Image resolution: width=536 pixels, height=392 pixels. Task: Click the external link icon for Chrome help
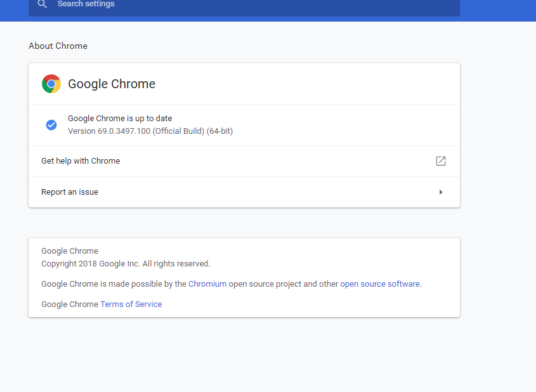click(x=441, y=161)
